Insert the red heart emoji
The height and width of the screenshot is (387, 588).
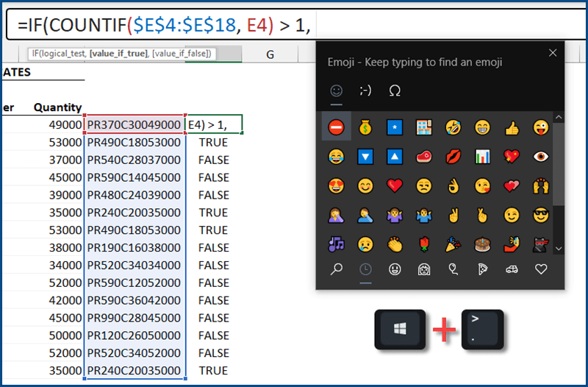coord(395,185)
